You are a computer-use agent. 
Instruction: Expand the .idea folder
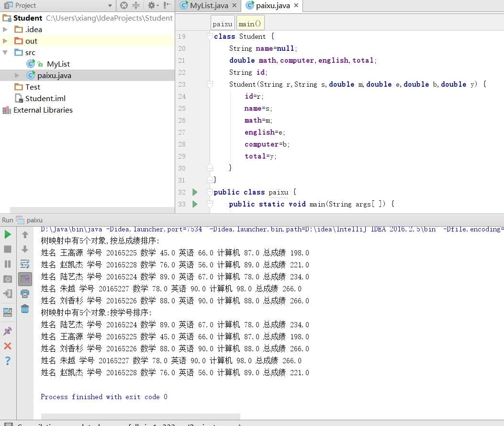click(x=5, y=30)
